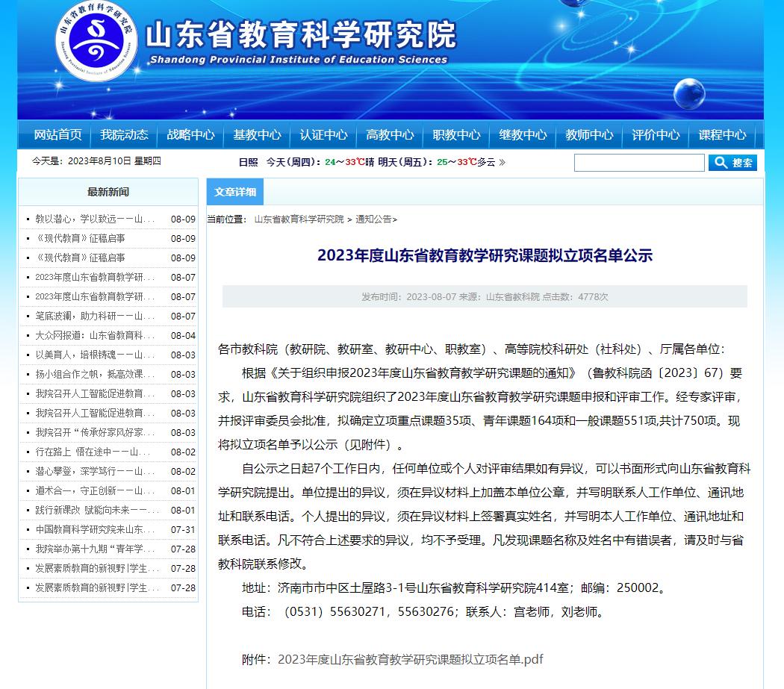
Task: Open the 大众网报道：山东省教育科 news link
Action: pos(95,335)
